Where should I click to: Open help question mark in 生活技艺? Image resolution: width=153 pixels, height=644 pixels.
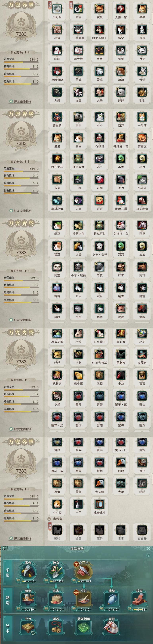pyautogui.click(x=148, y=555)
